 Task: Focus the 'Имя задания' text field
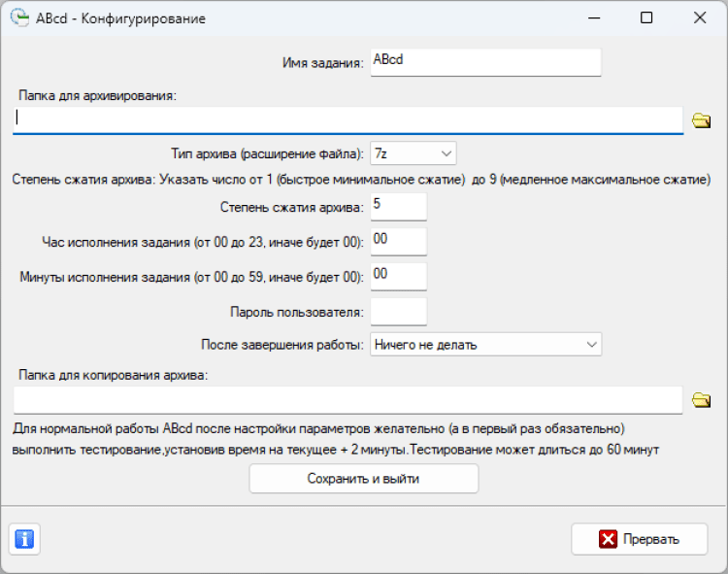pos(485,62)
